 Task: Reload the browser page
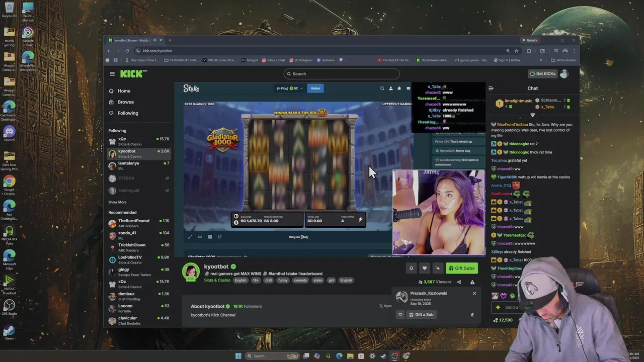(127, 51)
